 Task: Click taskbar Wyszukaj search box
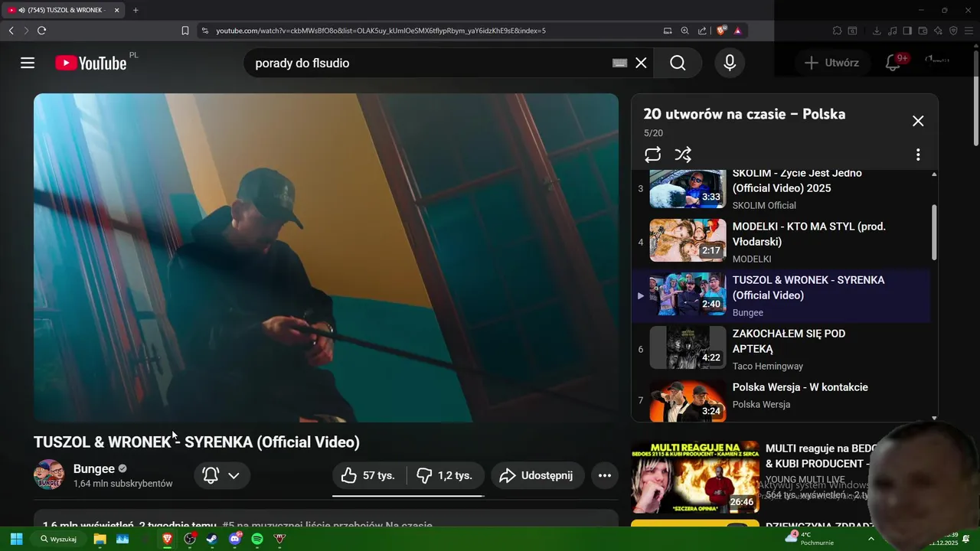coord(60,539)
